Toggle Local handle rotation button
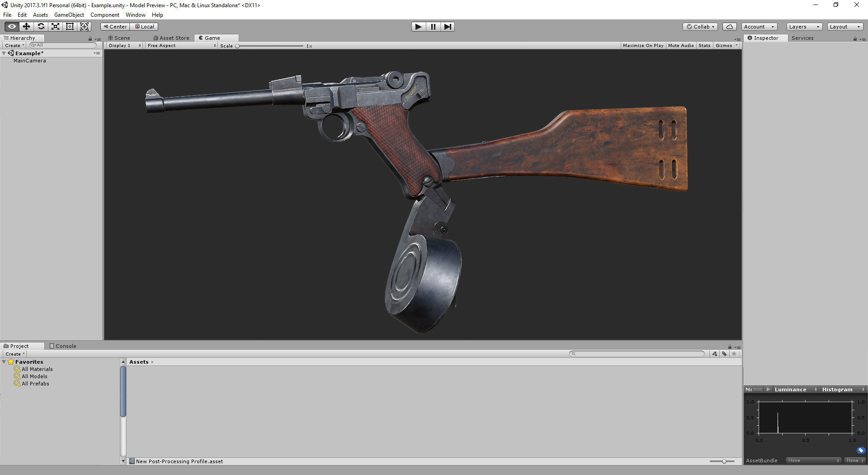Viewport: 868px width, 475px height. tap(144, 27)
